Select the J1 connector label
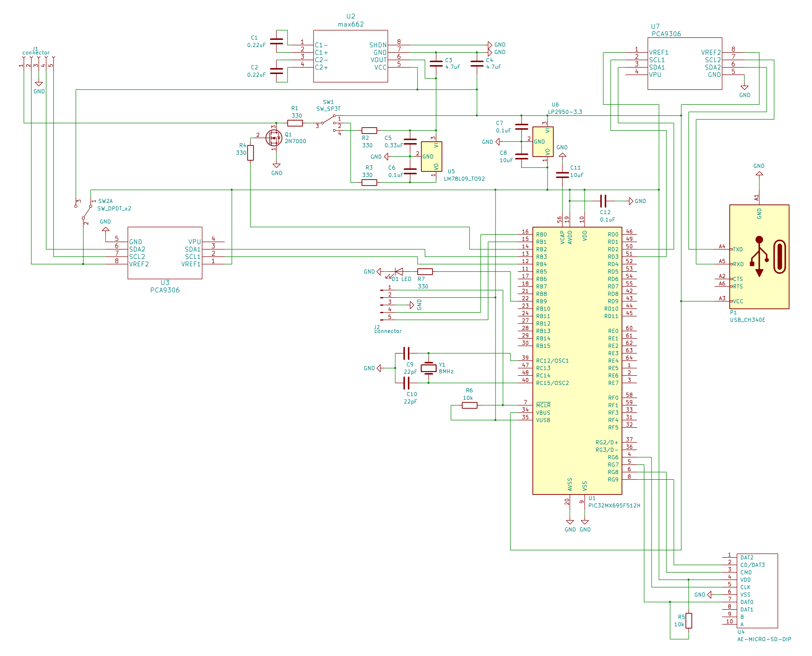Screen dimensions: 812x656 pos(35,52)
